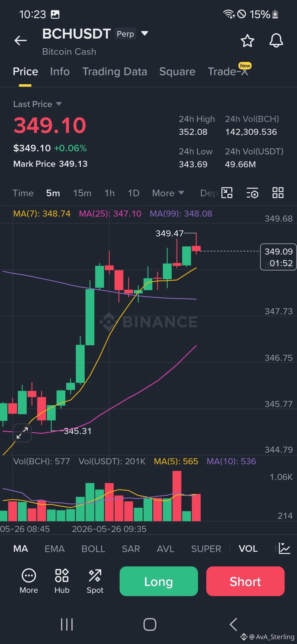Tap Android back navigation chevron
This screenshot has width=297, height=644.
[x=233, y=624]
